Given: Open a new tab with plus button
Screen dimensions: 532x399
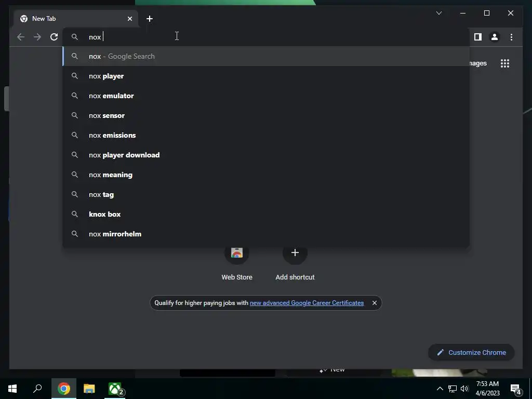Looking at the screenshot, I should point(150,19).
